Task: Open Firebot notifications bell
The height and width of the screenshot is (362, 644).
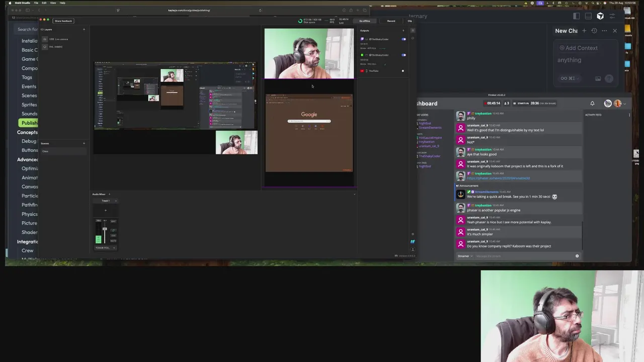Action: [x=592, y=104]
